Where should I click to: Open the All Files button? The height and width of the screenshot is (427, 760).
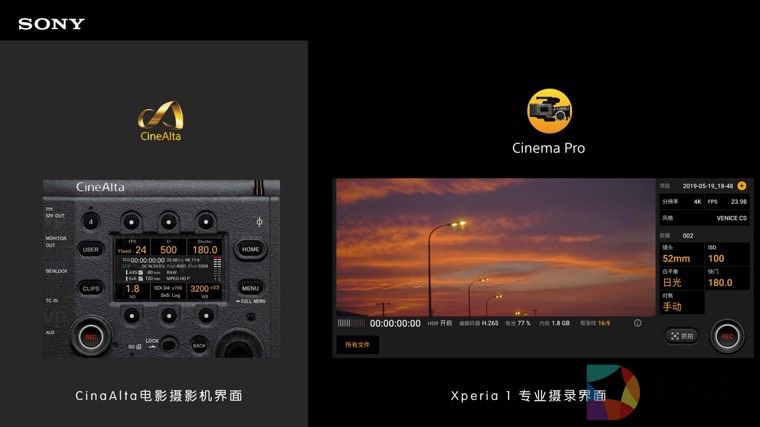(358, 344)
